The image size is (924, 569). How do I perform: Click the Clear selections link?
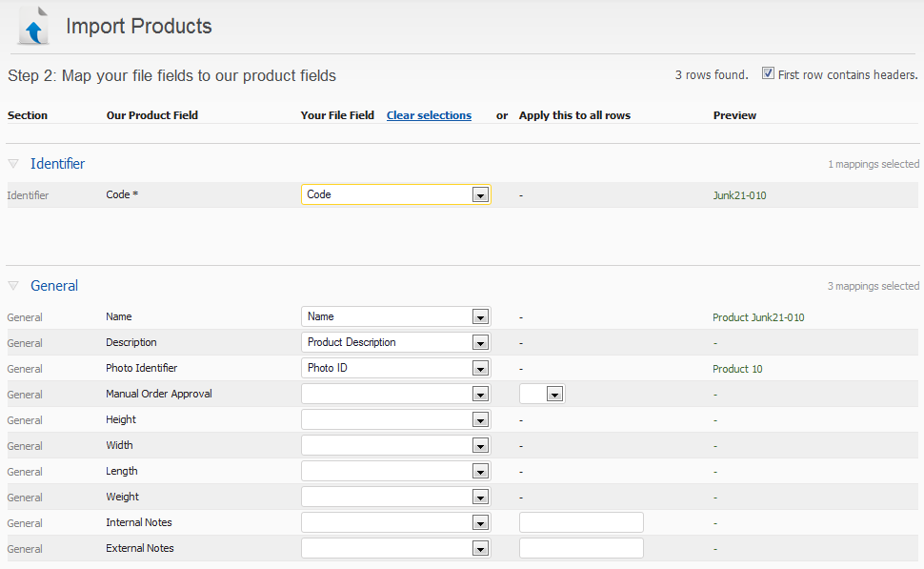pos(429,115)
